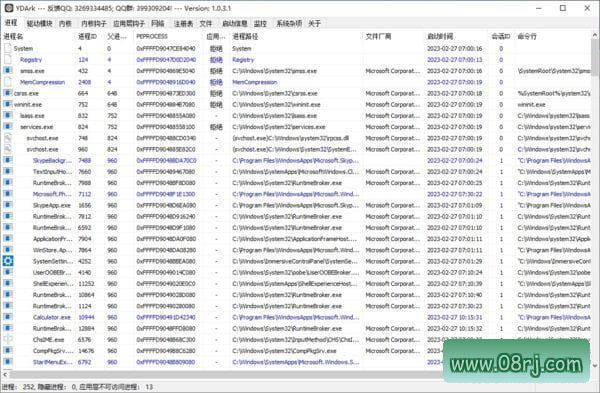Click the SkypeBackgr... process icon

point(8,160)
